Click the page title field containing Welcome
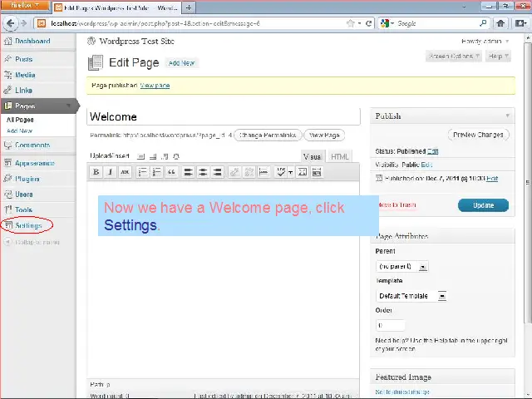 click(x=223, y=117)
